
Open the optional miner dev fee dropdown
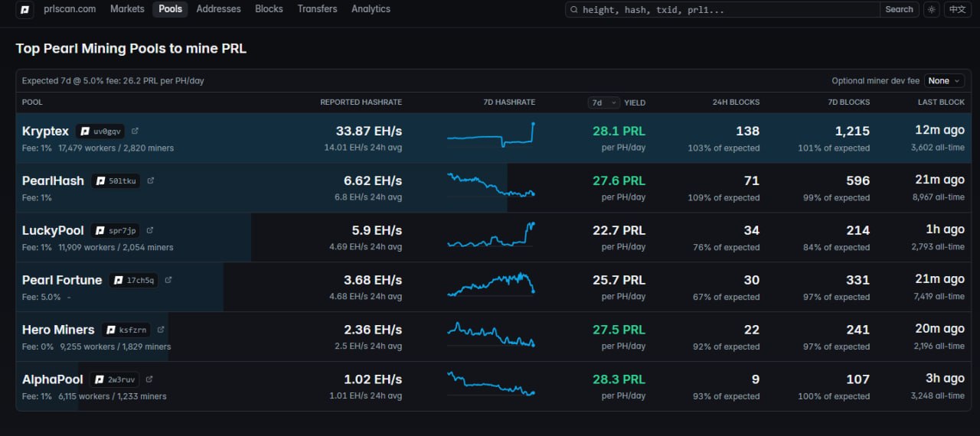pos(945,80)
